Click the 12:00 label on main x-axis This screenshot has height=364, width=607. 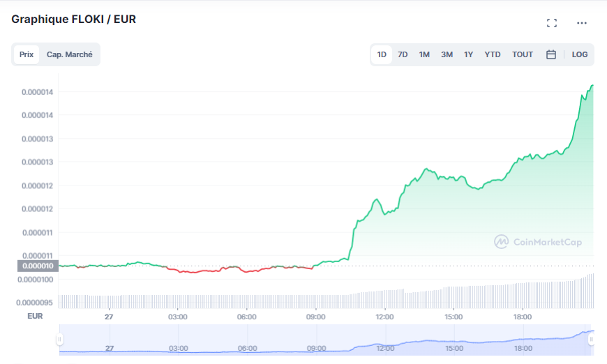384,317
